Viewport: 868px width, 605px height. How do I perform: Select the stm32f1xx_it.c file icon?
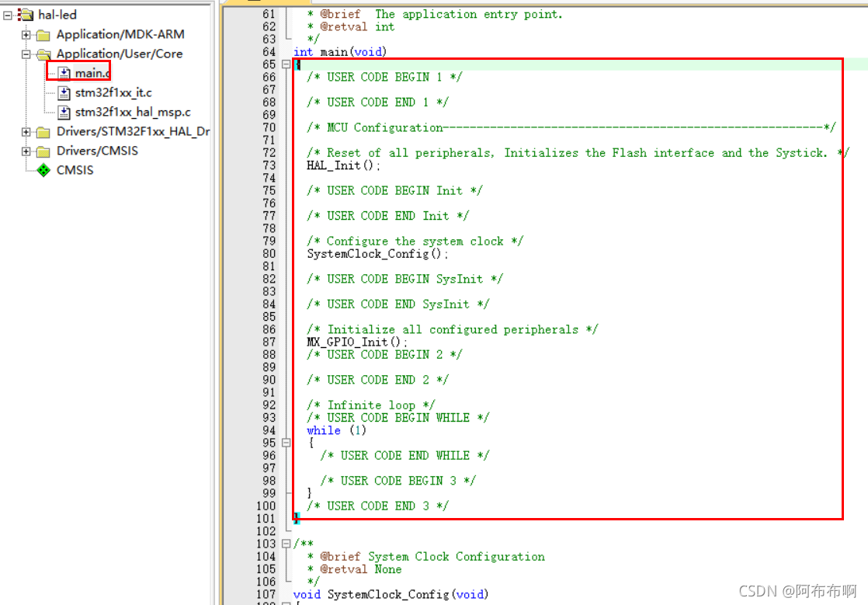click(64, 92)
